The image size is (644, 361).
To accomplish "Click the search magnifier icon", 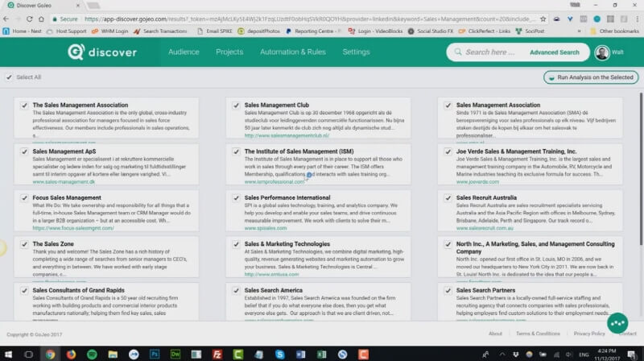I will (x=457, y=52).
